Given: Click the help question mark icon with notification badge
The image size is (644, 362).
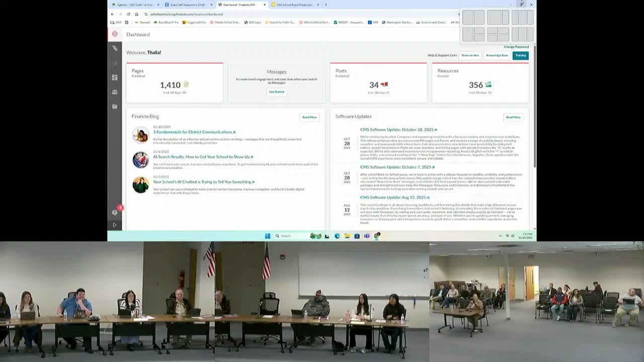Looking at the screenshot, I should coord(115,212).
